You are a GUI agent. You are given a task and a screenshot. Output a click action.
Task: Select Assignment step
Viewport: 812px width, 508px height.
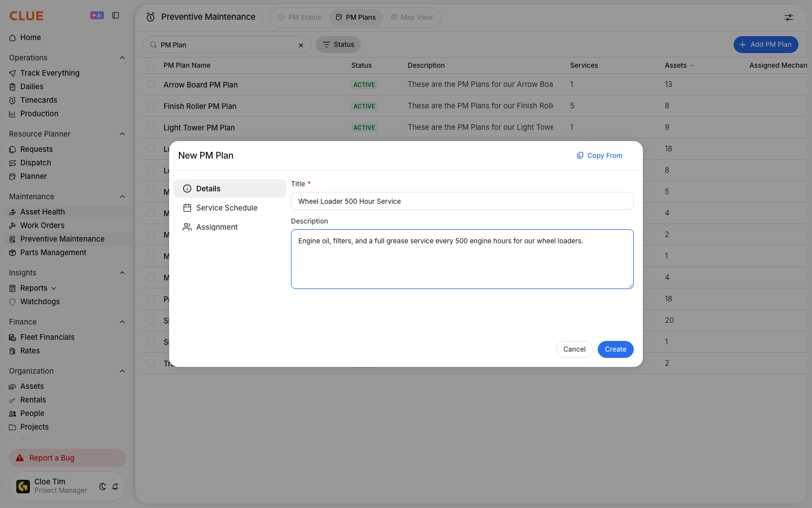(x=230, y=227)
